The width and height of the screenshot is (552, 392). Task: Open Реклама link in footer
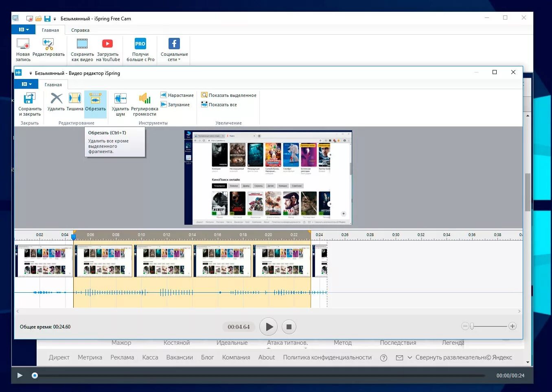(122, 357)
